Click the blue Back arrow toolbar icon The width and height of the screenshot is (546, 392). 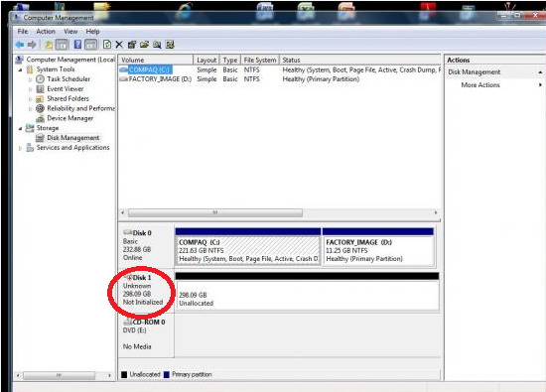[x=20, y=45]
